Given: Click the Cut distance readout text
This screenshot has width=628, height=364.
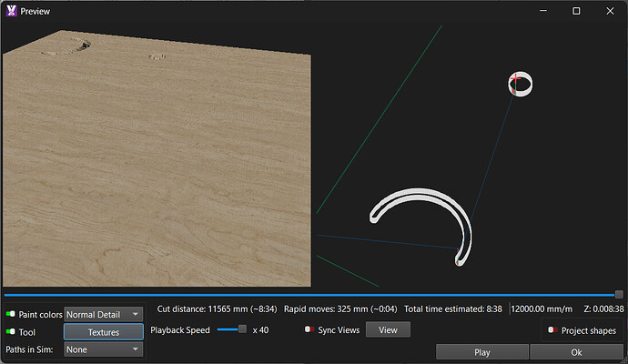Looking at the screenshot, I should (x=217, y=309).
